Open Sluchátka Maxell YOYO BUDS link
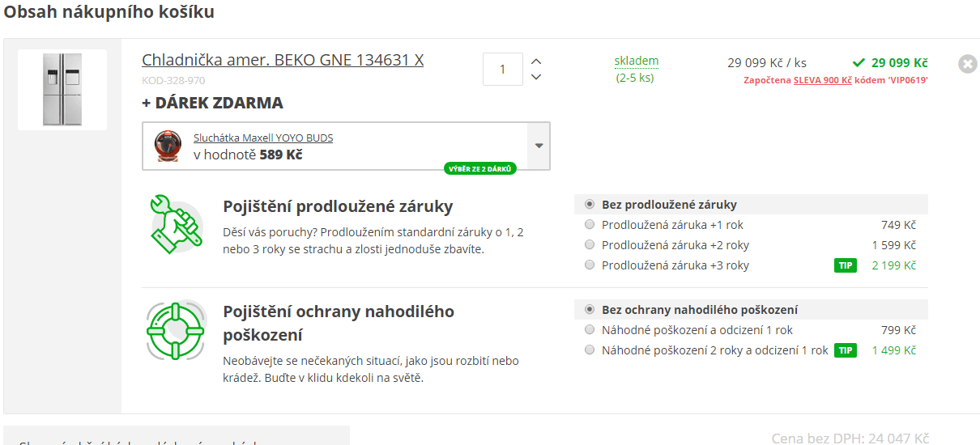 [263, 138]
